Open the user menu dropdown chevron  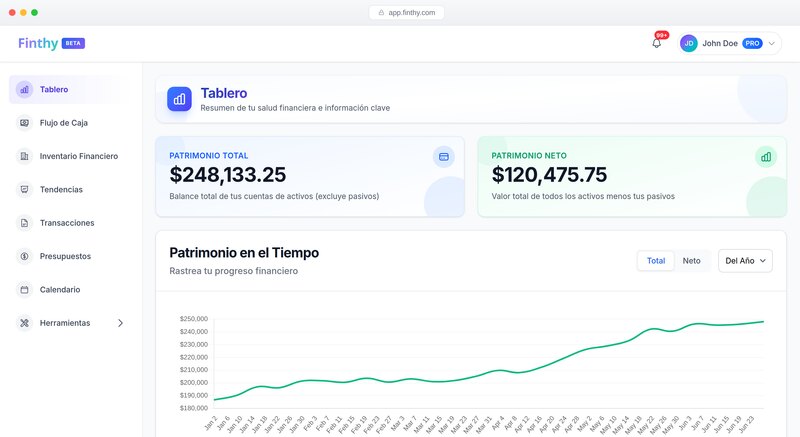coord(771,43)
